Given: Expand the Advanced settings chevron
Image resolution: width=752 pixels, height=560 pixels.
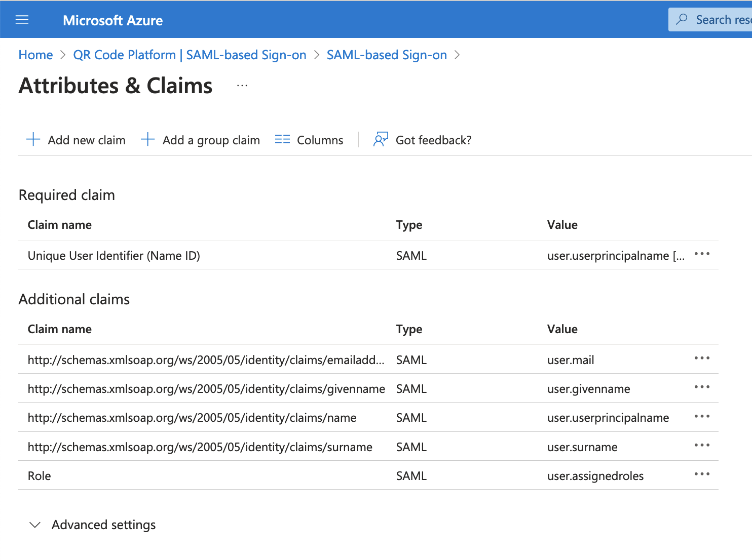Looking at the screenshot, I should pos(35,525).
